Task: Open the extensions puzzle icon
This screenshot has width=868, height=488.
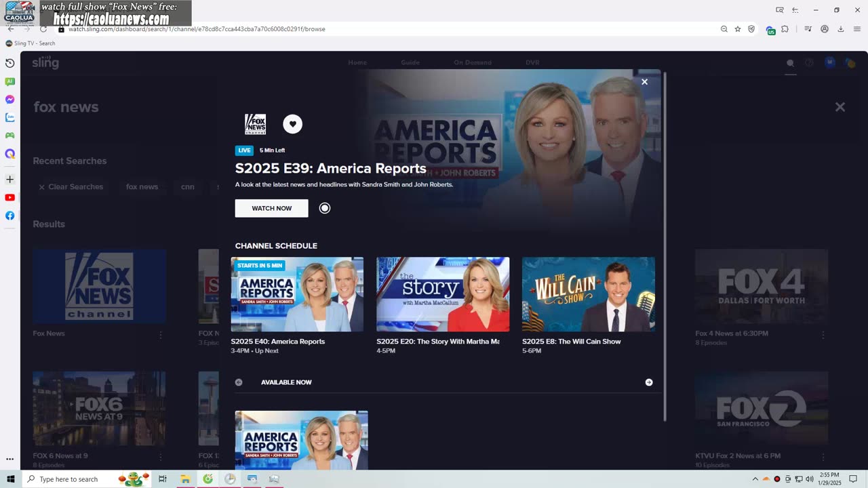Action: 785,29
